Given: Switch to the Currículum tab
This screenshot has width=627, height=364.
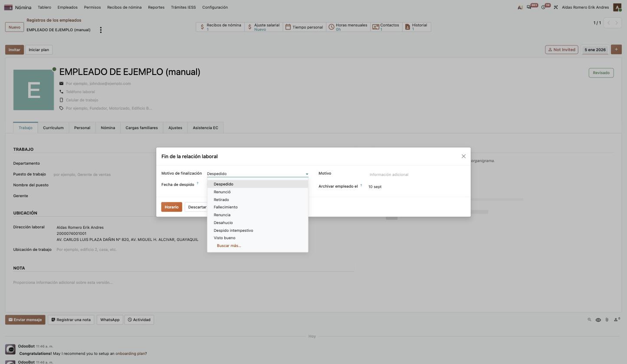Looking at the screenshot, I should [x=53, y=128].
